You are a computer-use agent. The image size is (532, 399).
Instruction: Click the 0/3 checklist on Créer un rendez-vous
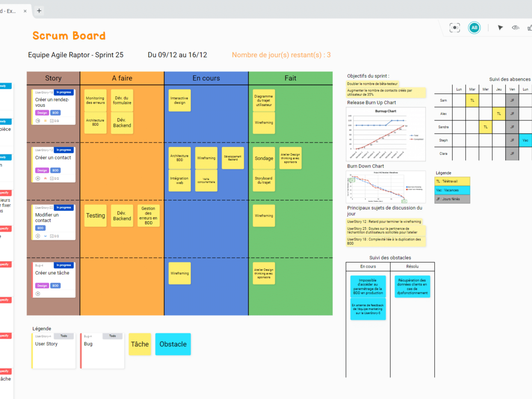(x=55, y=121)
